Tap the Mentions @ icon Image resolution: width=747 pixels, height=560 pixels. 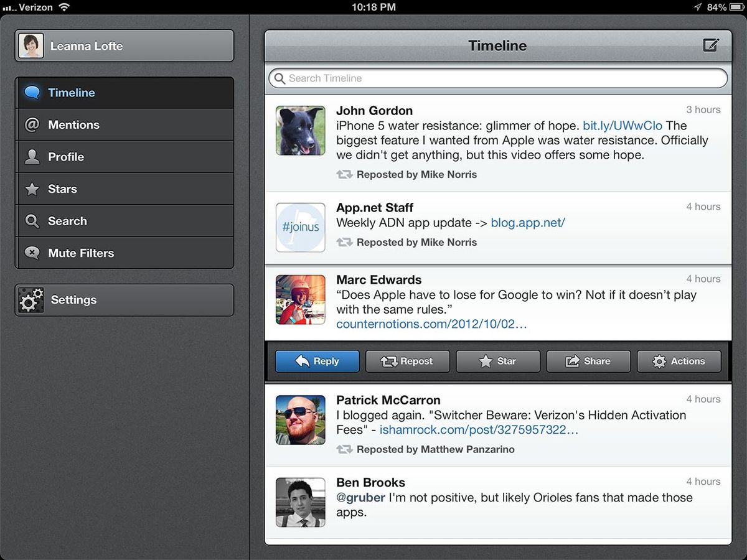tap(32, 125)
